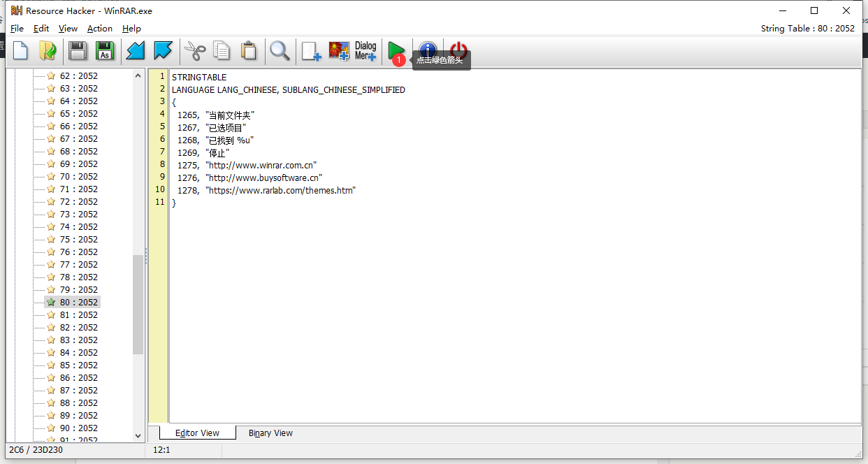868x464 pixels.
Task: Open the File menu
Action: pos(17,29)
